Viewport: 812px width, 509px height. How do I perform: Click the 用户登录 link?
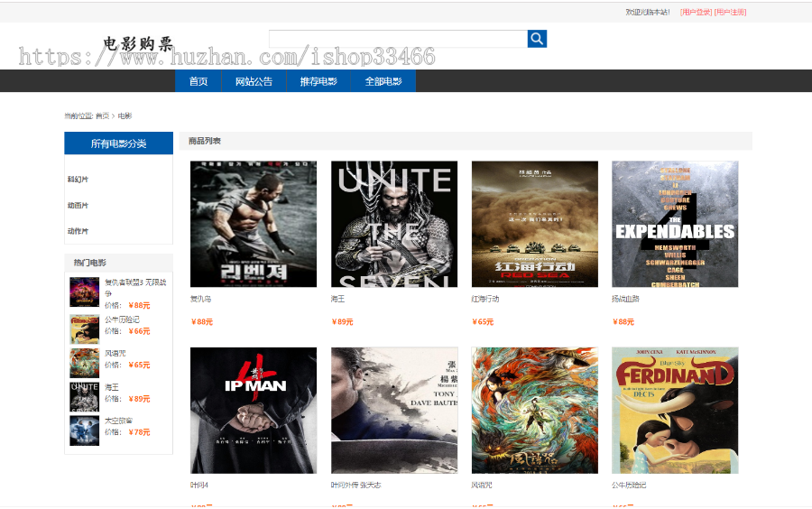click(x=696, y=12)
